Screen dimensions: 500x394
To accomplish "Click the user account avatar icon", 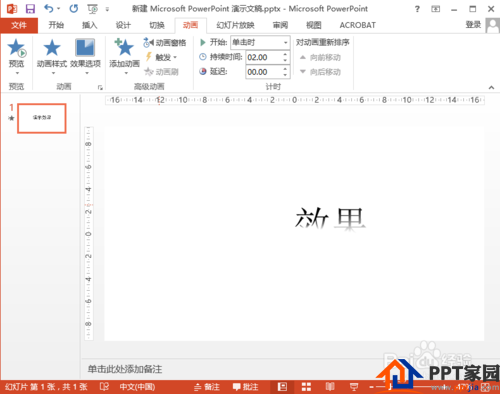I will (493, 25).
